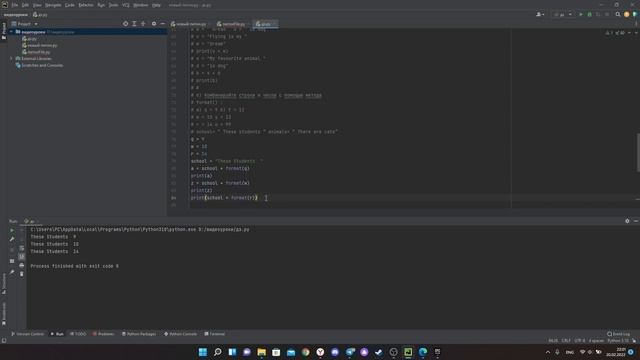Image resolution: width=640 pixels, height=360 pixels.
Task: Switch to the middle editor tab
Action: coord(233,24)
